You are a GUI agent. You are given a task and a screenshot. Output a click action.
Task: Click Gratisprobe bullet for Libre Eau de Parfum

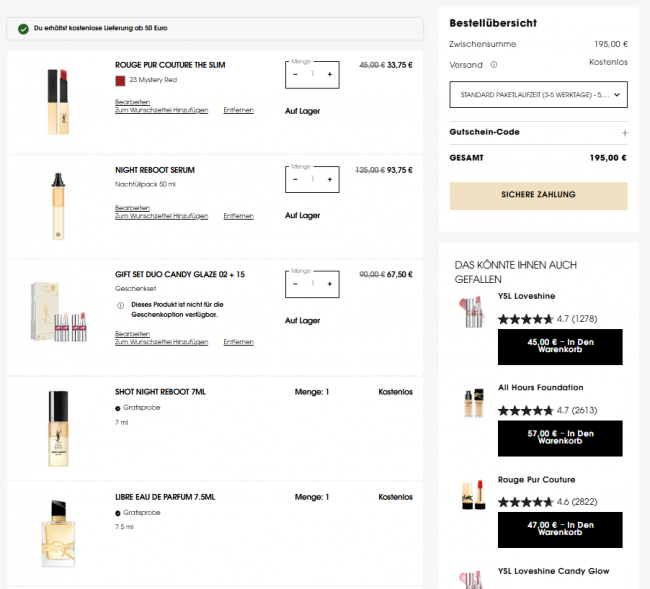pos(118,513)
